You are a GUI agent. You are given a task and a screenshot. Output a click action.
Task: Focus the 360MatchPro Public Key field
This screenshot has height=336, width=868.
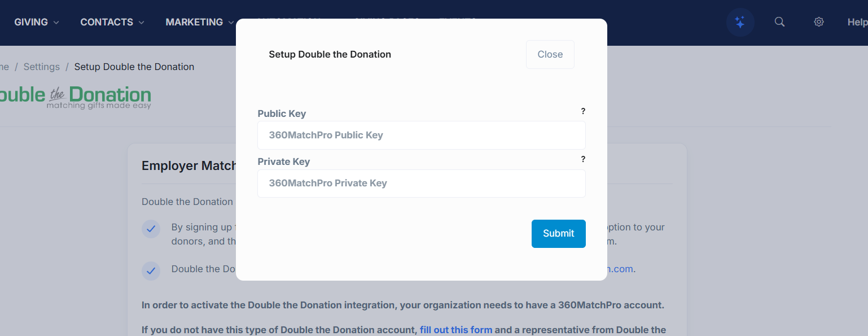click(x=421, y=136)
